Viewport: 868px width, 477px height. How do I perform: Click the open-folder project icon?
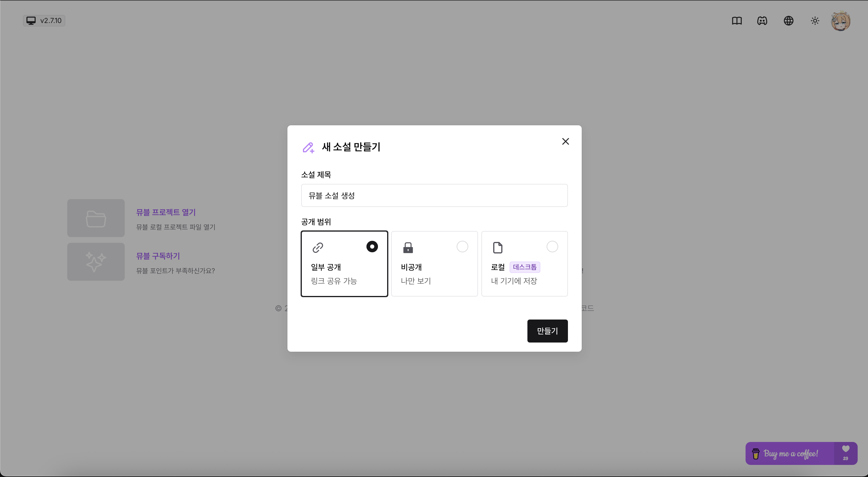tap(96, 218)
